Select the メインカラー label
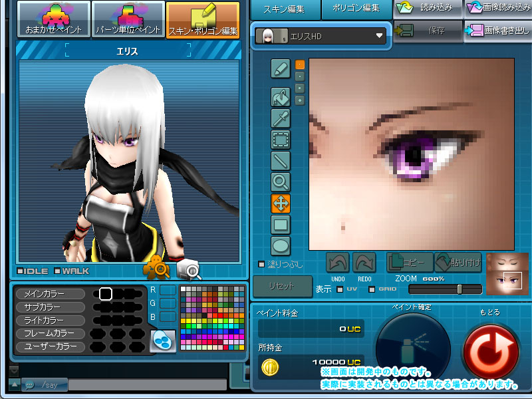Viewport: 532px width, 399px height. point(51,294)
